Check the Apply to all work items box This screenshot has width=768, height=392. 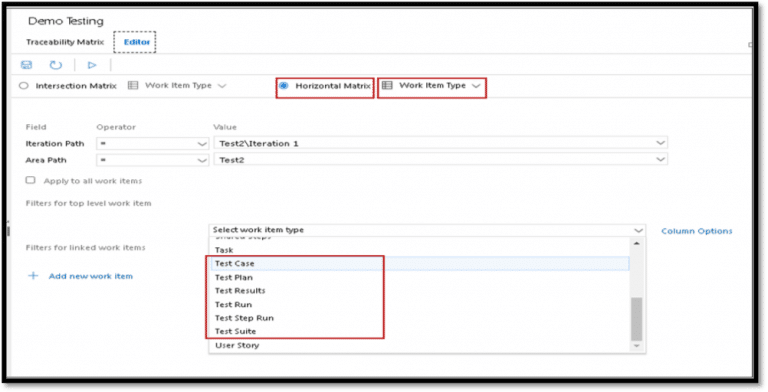click(x=30, y=180)
